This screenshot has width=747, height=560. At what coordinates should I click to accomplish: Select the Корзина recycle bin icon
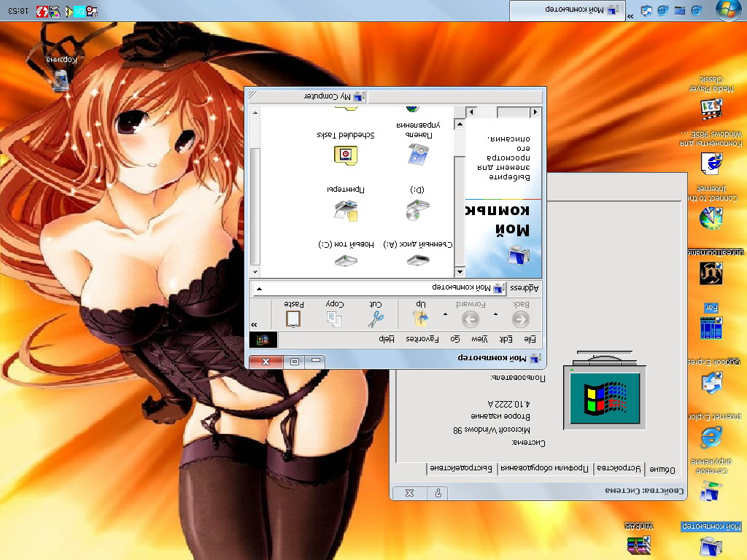tap(62, 79)
